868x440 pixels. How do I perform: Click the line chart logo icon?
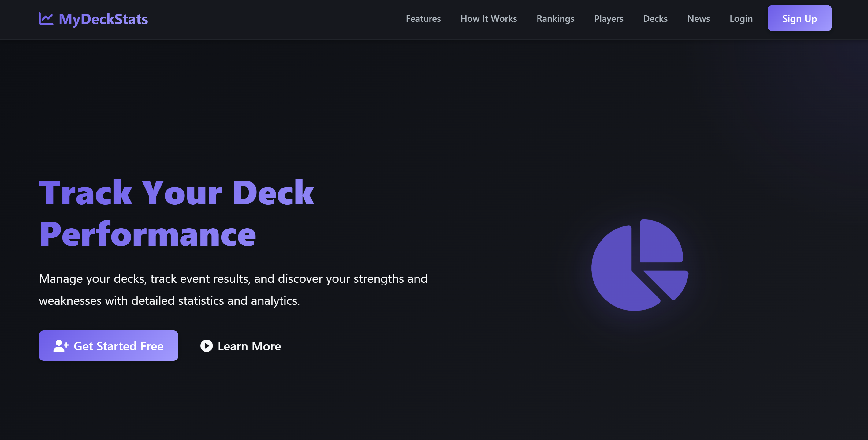coord(46,19)
